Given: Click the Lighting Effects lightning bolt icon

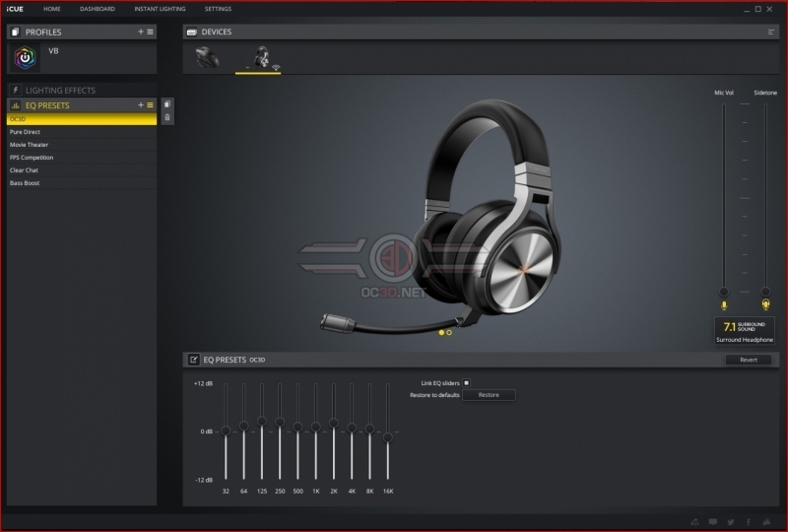Looking at the screenshot, I should click(x=15, y=90).
